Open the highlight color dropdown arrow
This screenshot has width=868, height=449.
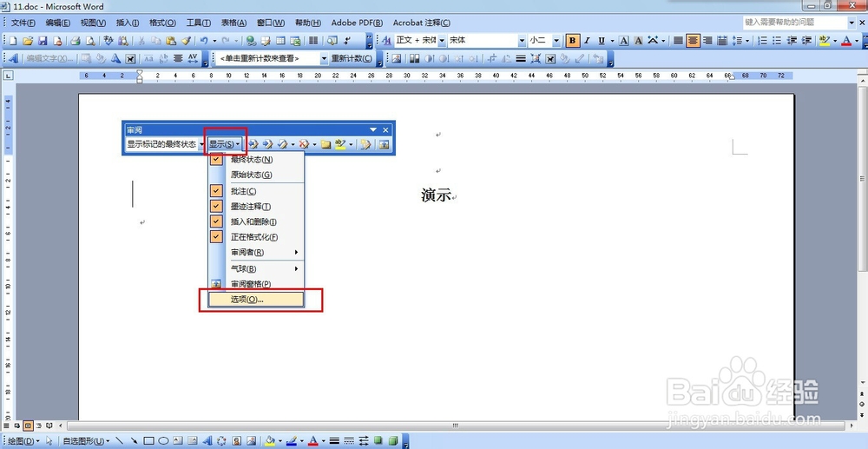pyautogui.click(x=835, y=41)
